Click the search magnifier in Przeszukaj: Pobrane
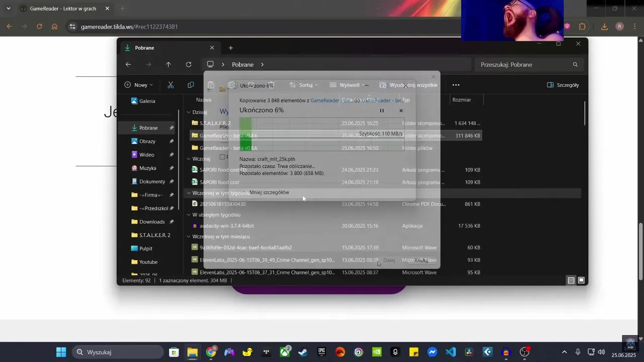Image resolution: width=644 pixels, height=362 pixels. tap(575, 64)
